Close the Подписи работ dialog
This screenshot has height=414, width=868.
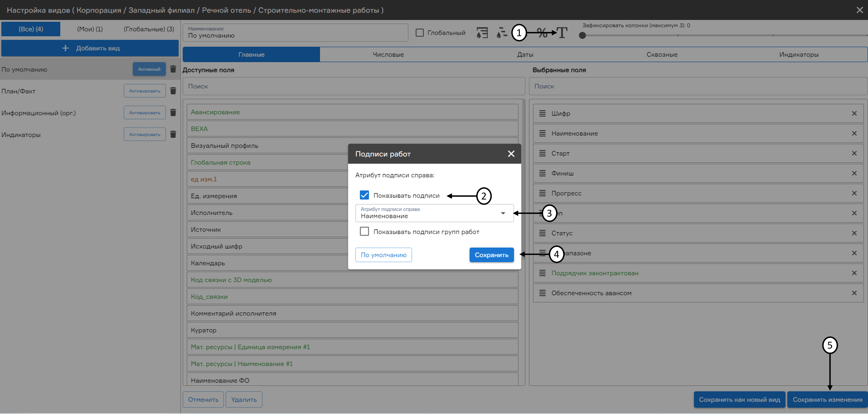click(x=511, y=154)
